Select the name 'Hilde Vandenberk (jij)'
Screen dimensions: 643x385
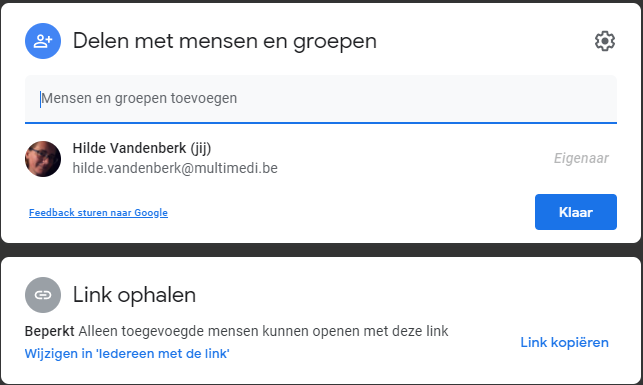[x=142, y=148]
